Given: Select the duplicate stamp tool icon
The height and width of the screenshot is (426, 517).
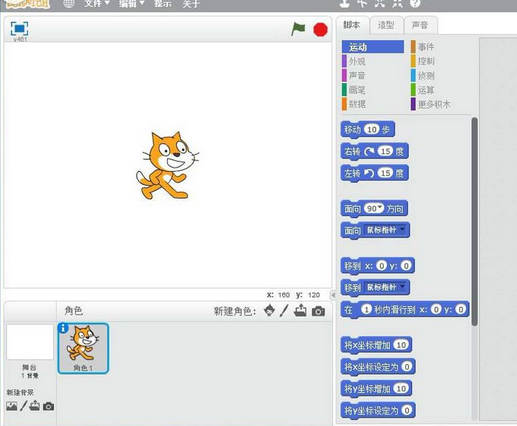Looking at the screenshot, I should tap(345, 3).
